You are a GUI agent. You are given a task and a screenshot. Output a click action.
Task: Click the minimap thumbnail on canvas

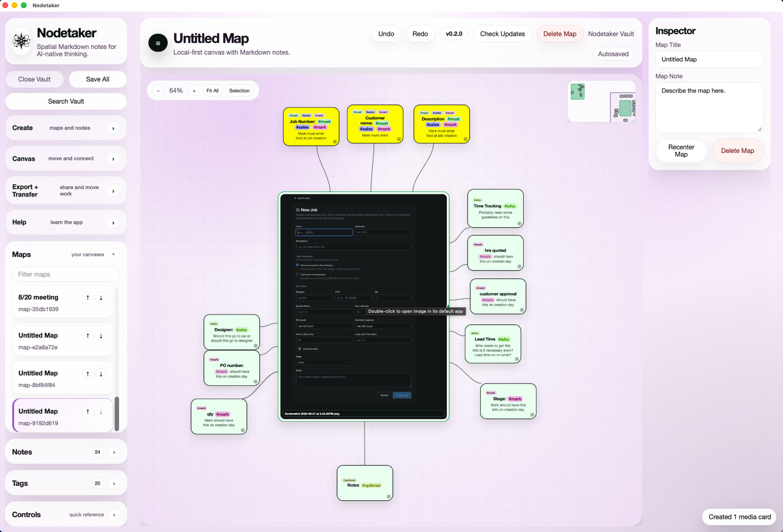pos(602,102)
